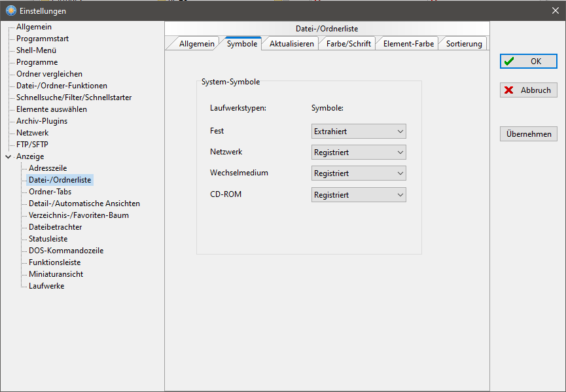The height and width of the screenshot is (392, 566).
Task: Close the Einstellungen dialog window
Action: pos(555,10)
